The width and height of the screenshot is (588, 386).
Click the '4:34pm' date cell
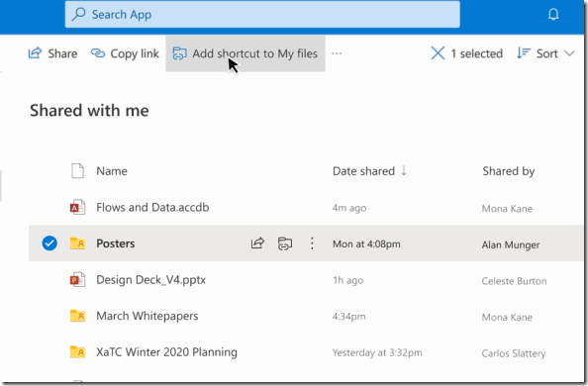(x=348, y=317)
